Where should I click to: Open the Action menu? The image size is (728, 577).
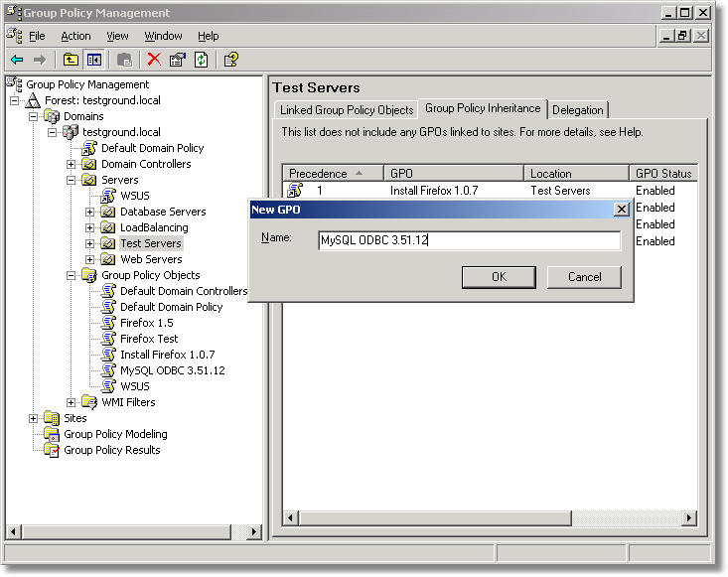click(x=75, y=36)
